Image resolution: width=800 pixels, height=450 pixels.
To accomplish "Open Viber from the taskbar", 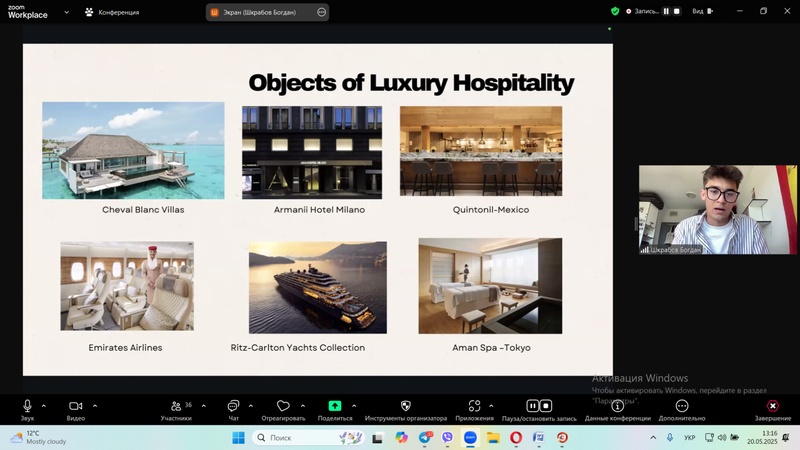I will point(447,438).
